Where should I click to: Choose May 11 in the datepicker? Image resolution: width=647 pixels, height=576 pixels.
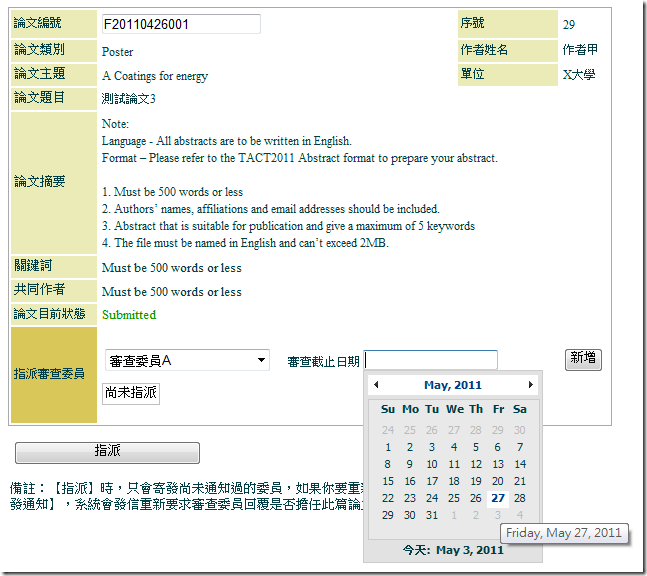454,464
